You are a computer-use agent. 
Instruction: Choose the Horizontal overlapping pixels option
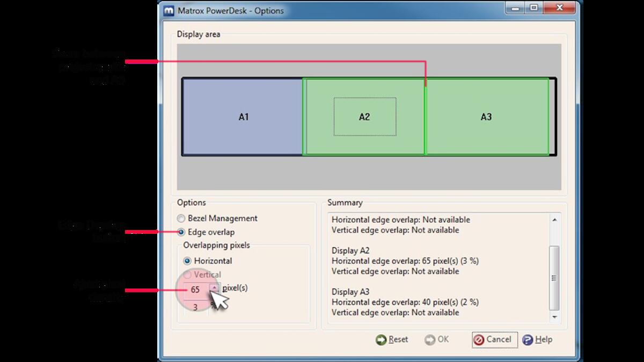187,261
